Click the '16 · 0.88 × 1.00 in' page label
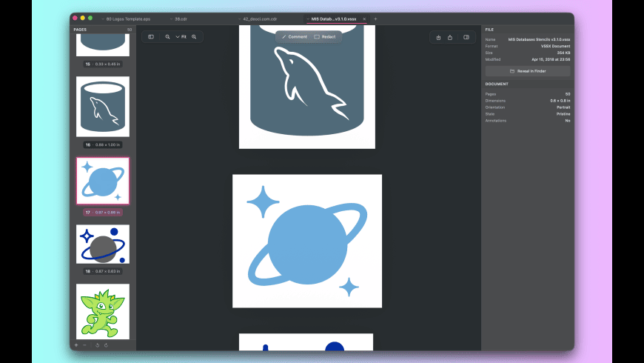 [x=103, y=144]
